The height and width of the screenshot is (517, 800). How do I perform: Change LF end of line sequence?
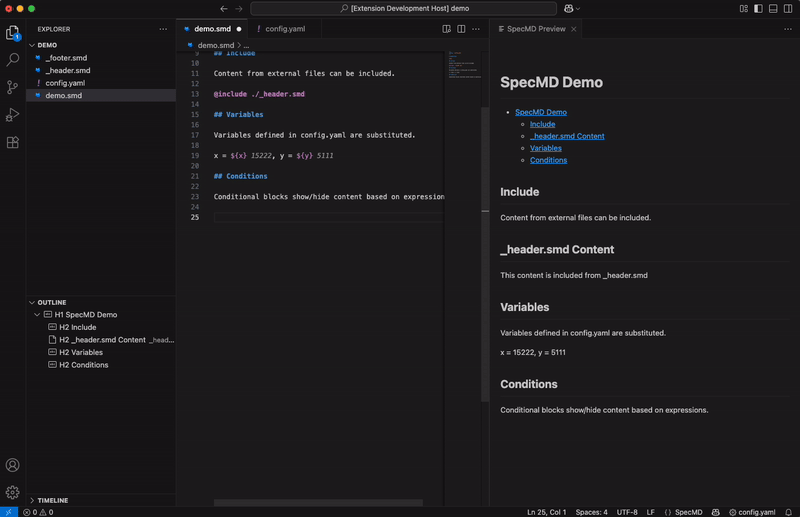(x=651, y=512)
